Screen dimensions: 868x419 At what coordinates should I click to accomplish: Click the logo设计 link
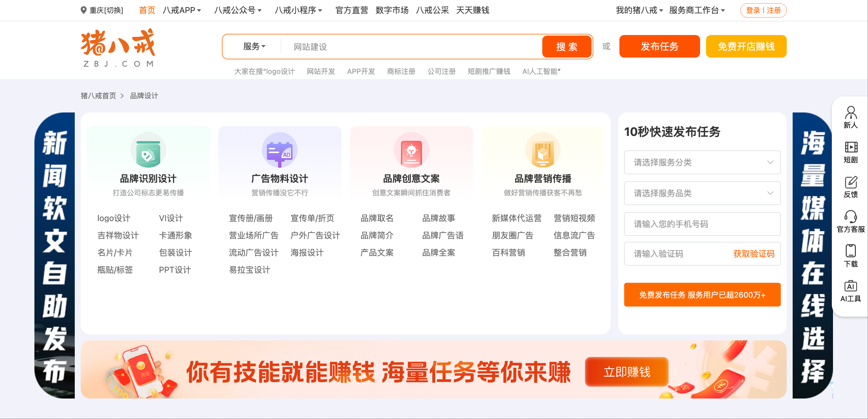tap(114, 218)
